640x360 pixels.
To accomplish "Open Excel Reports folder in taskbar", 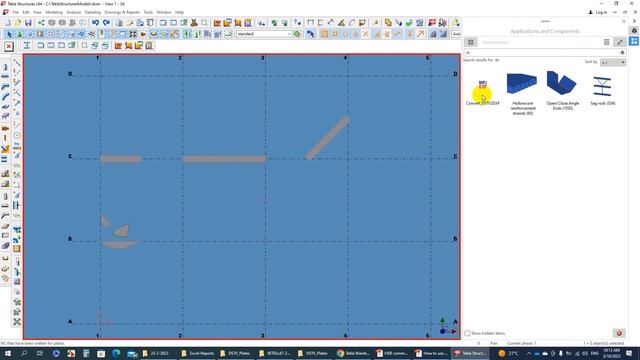I will [x=198, y=353].
